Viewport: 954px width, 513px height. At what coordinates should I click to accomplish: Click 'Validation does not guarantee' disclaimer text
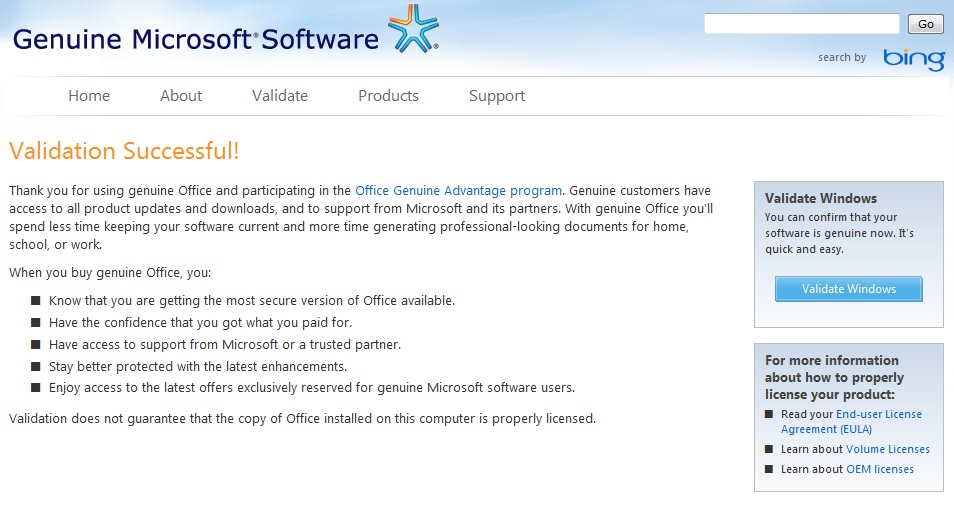click(302, 419)
